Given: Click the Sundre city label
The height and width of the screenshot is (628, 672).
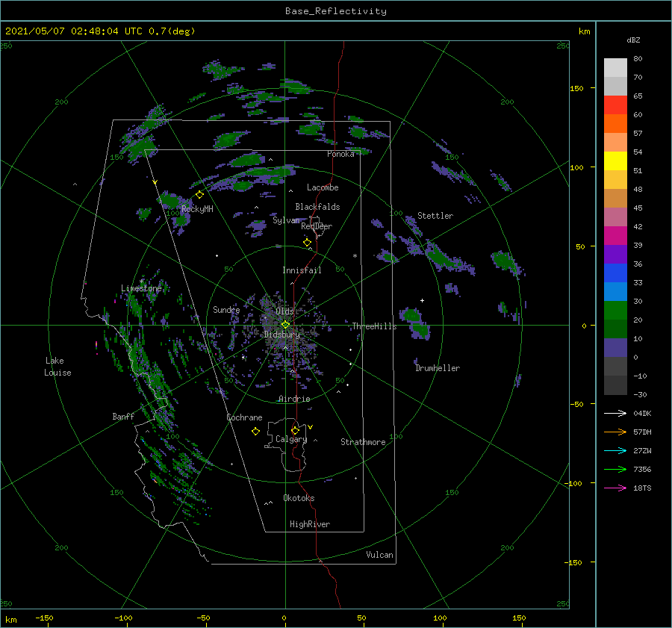Looking at the screenshot, I should pos(226,309).
